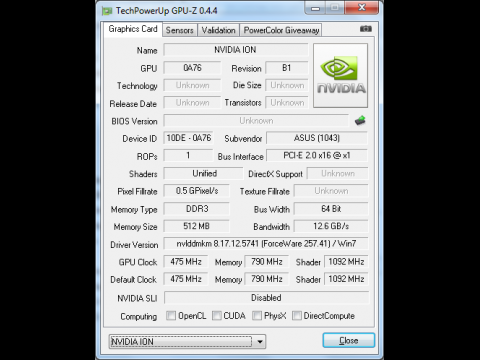Click the Texture Fillrate field
The image size is (480, 360).
[331, 191]
